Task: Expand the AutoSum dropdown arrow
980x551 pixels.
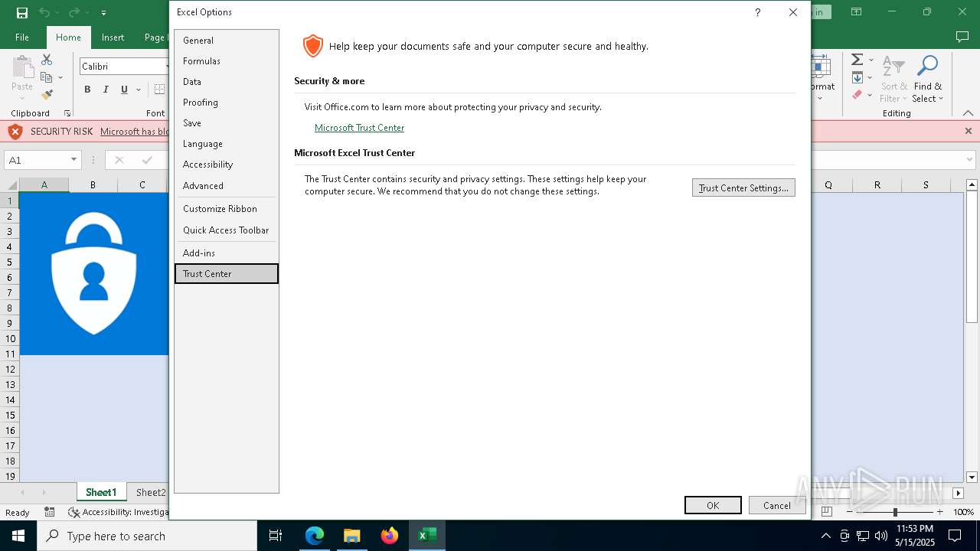Action: pyautogui.click(x=871, y=60)
